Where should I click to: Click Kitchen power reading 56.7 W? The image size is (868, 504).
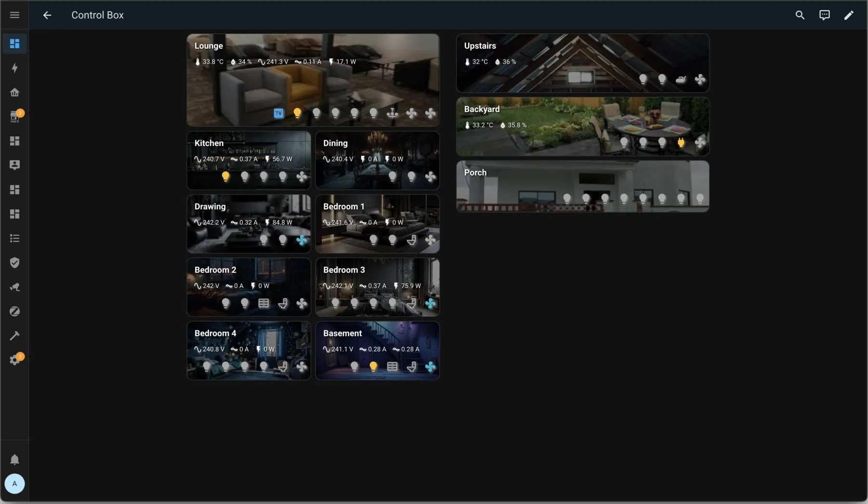(278, 159)
